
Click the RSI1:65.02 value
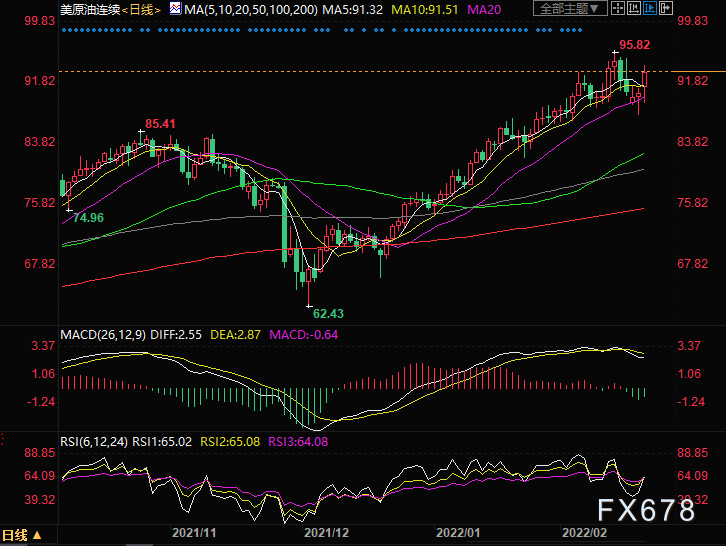click(162, 442)
